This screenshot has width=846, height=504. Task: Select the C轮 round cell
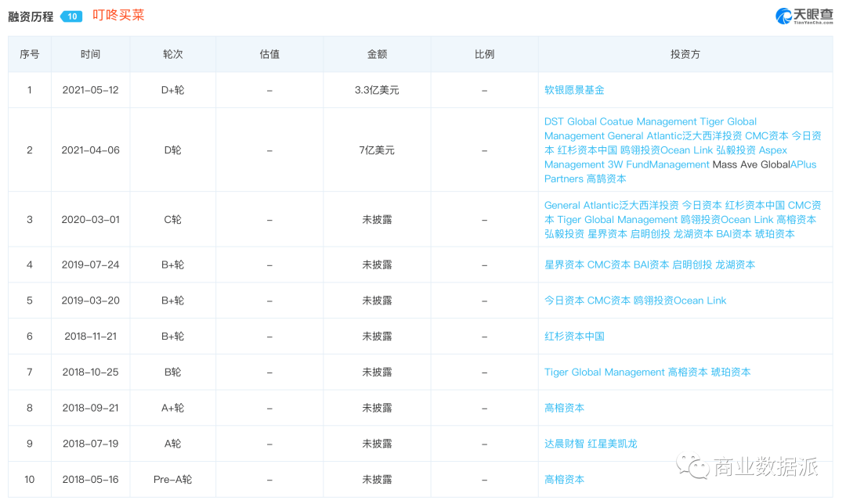coord(172,220)
